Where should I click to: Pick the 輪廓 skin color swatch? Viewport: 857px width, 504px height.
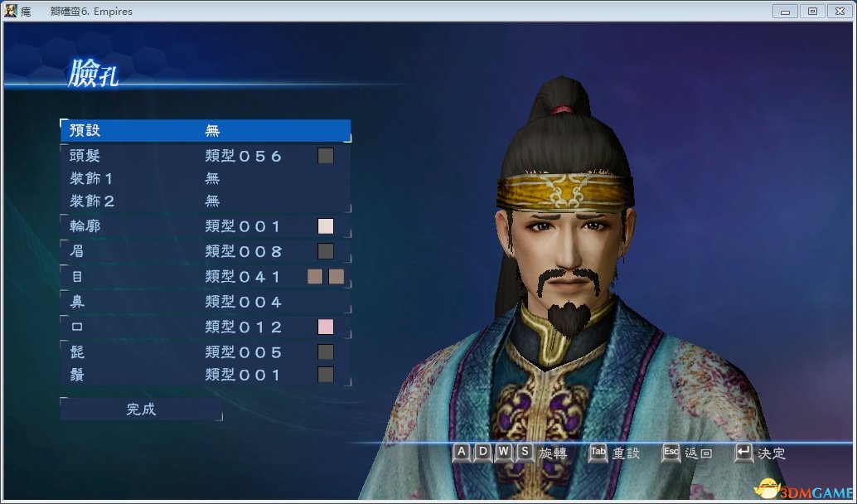[x=326, y=226]
